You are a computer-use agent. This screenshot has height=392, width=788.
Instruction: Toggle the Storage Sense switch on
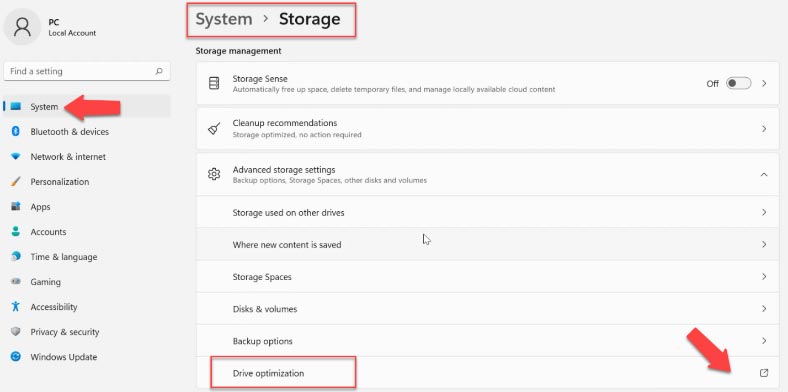738,83
